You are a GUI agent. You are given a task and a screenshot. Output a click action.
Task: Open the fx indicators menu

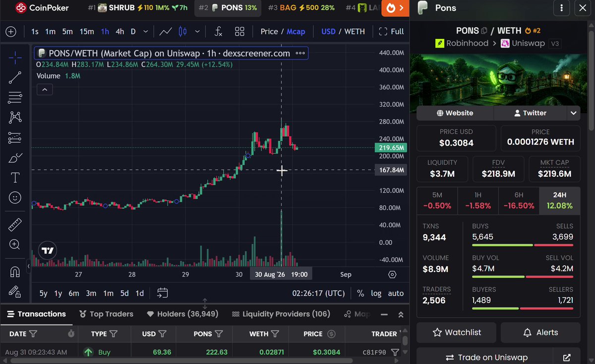coord(218,32)
